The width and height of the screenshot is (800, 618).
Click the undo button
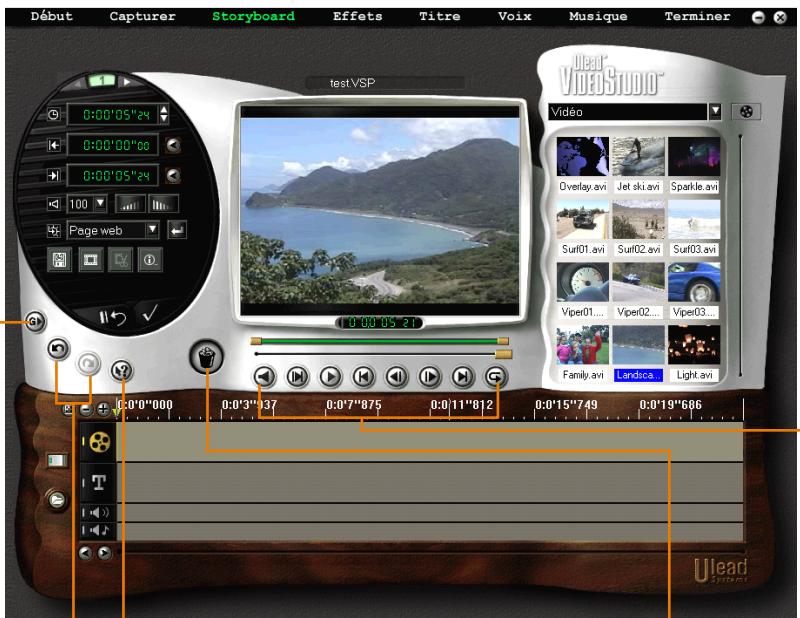[x=58, y=349]
